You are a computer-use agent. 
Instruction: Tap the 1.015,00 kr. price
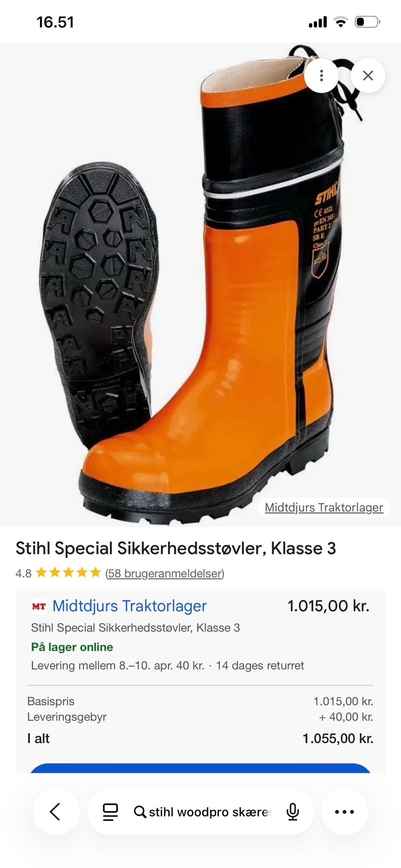click(x=328, y=606)
